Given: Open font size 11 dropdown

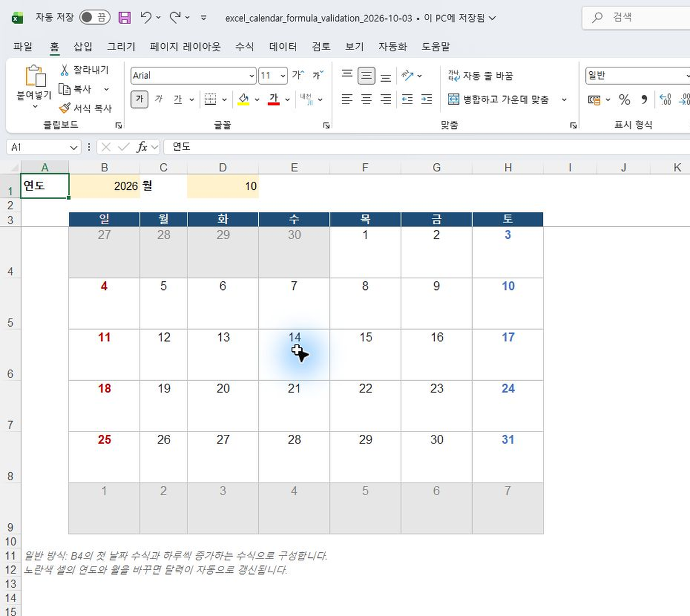Looking at the screenshot, I should [283, 76].
